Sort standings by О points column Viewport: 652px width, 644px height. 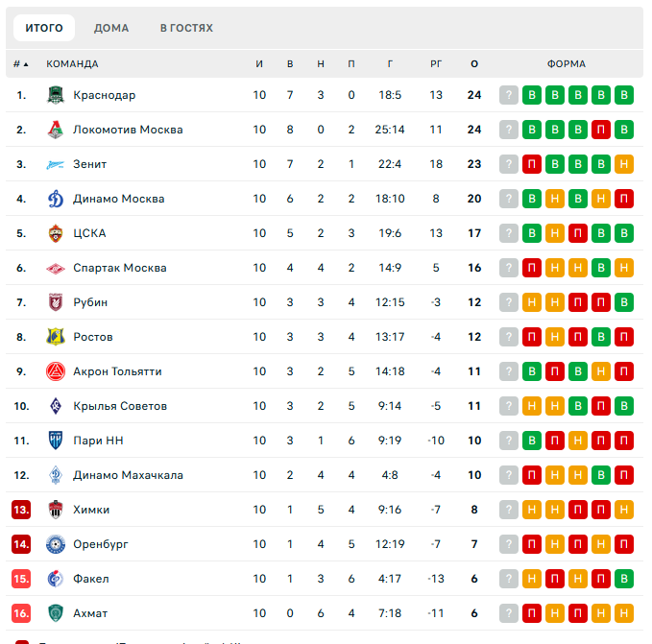(x=474, y=64)
